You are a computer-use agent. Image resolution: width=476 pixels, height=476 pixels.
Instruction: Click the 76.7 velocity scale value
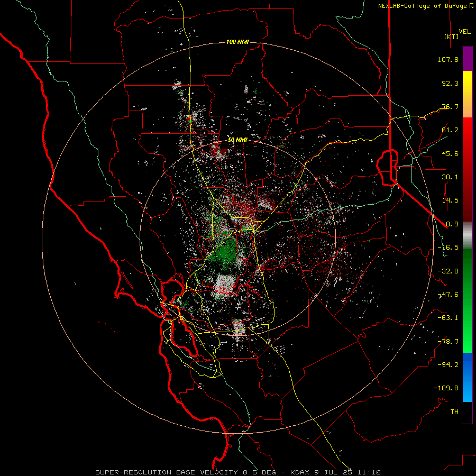coord(450,106)
